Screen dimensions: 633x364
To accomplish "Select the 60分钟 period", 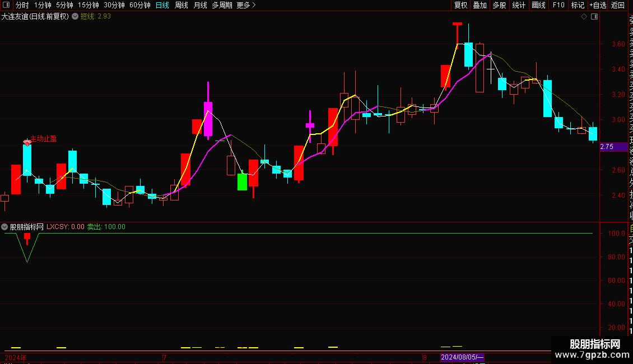I will tap(140, 5).
